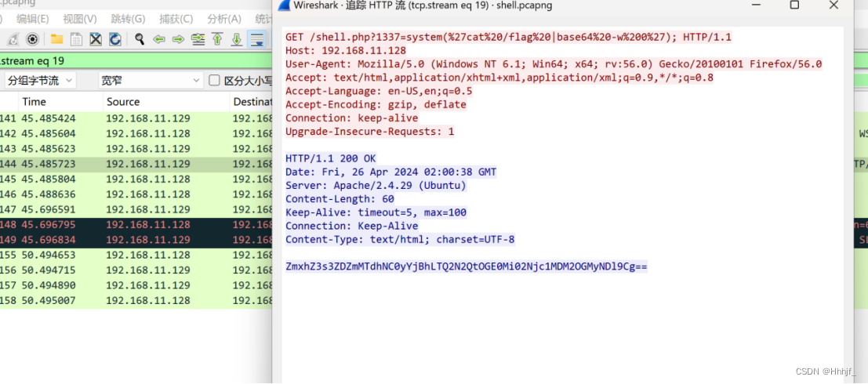Select packet row 158 at 50.495007
868x384 pixels.
point(136,301)
